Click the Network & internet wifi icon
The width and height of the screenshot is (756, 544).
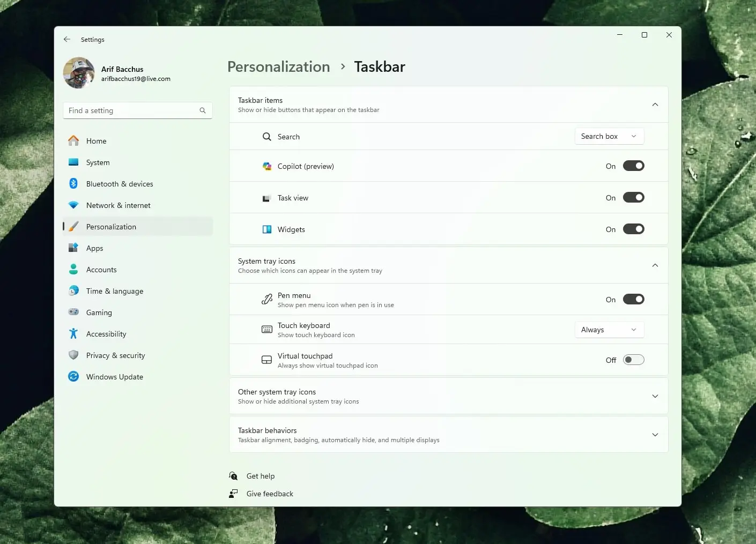coord(73,205)
